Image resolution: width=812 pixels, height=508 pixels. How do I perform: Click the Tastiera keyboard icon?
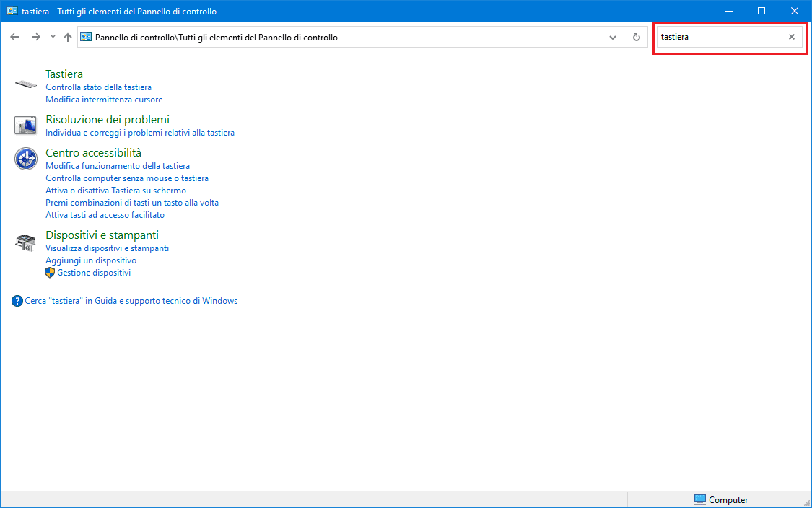25,84
